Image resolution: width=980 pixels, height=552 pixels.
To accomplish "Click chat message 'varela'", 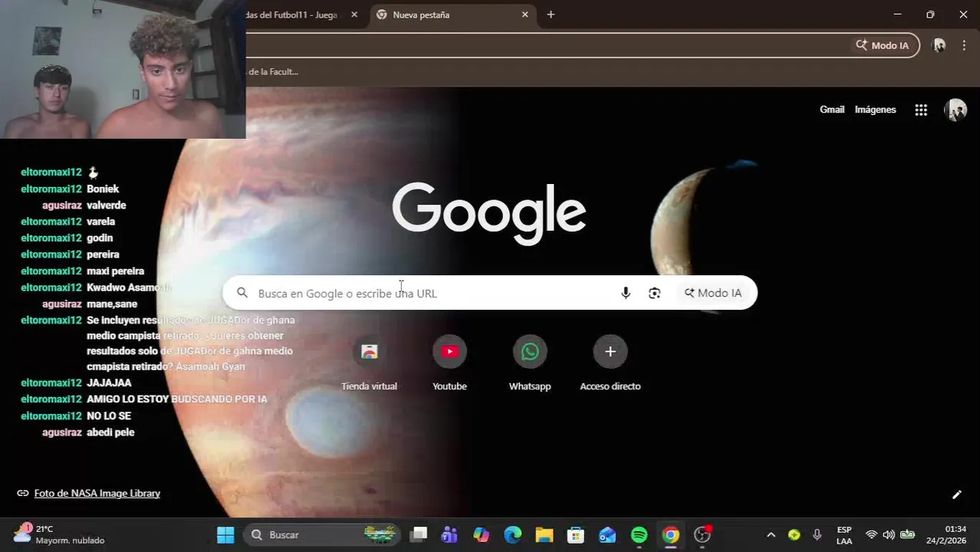I will (x=100, y=222).
